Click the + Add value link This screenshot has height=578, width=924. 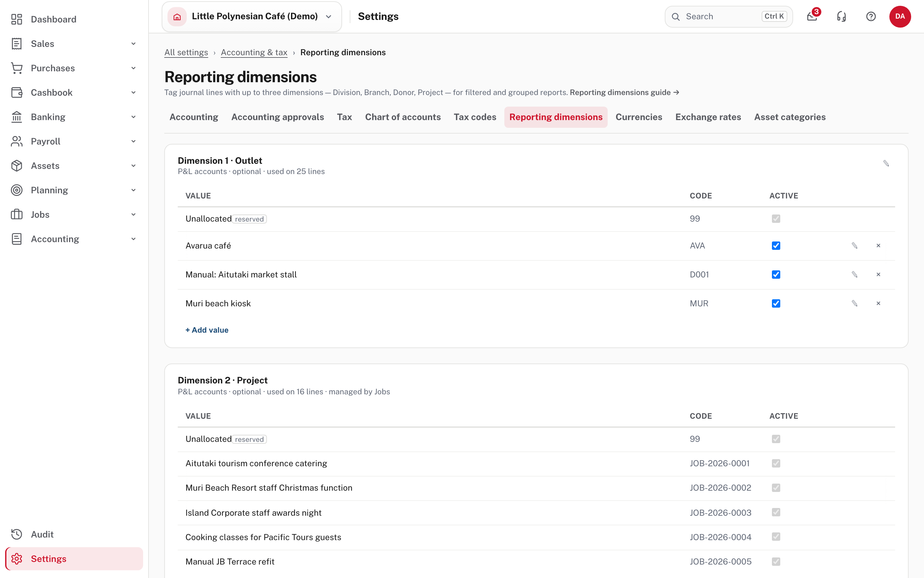pyautogui.click(x=207, y=330)
